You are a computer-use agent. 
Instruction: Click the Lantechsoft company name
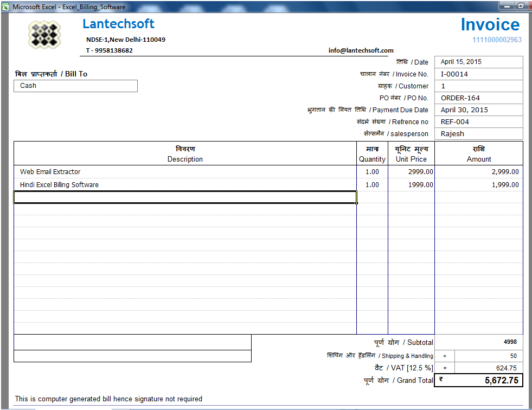pyautogui.click(x=118, y=24)
